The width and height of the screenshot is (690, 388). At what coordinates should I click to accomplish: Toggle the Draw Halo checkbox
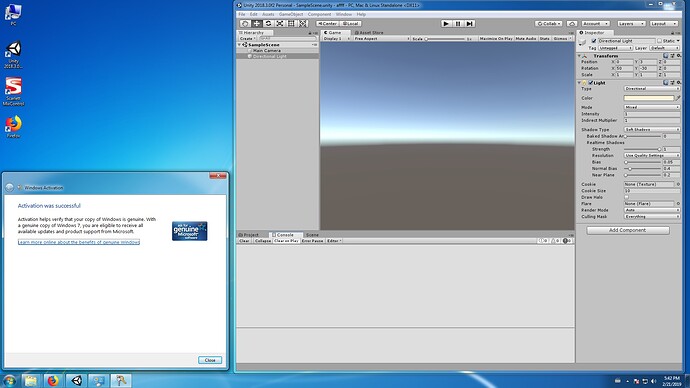point(627,197)
